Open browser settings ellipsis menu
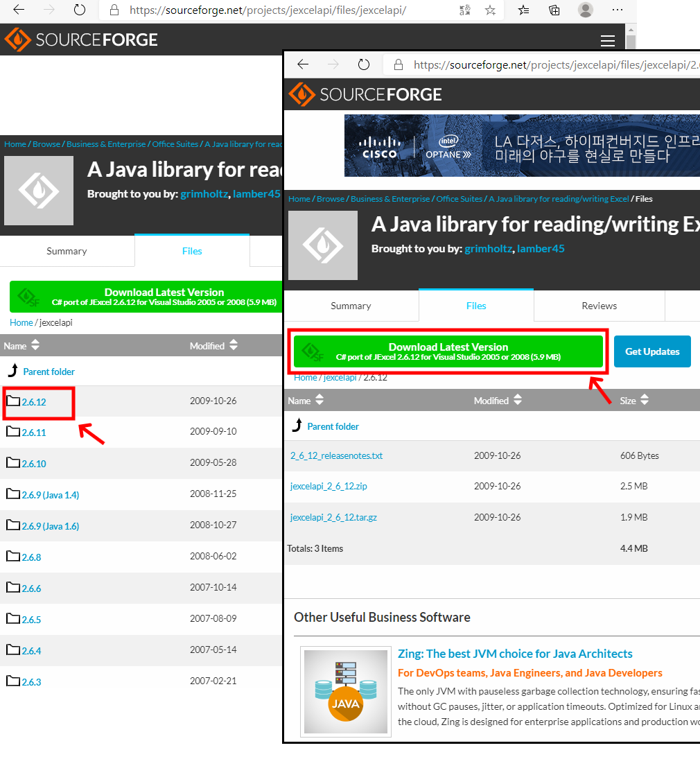700x784 pixels. (x=618, y=10)
